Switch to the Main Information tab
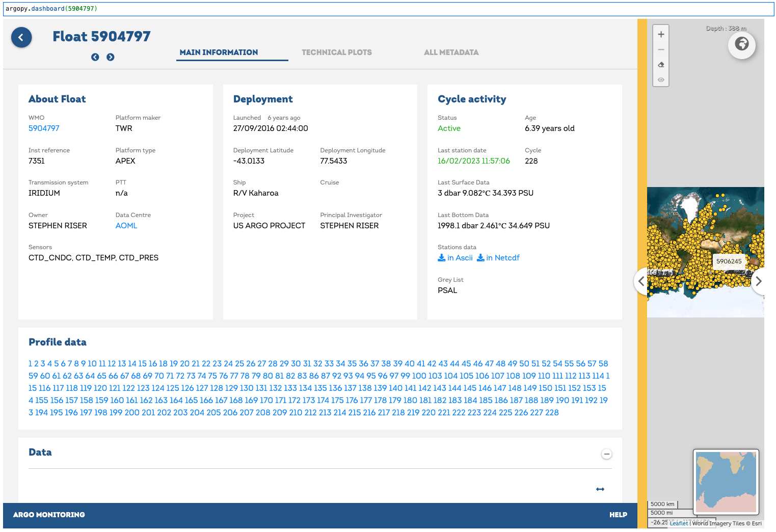 tap(219, 52)
